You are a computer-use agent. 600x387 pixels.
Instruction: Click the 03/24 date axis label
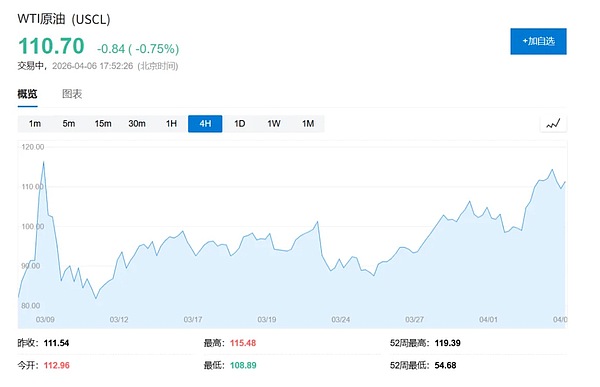pyautogui.click(x=341, y=319)
